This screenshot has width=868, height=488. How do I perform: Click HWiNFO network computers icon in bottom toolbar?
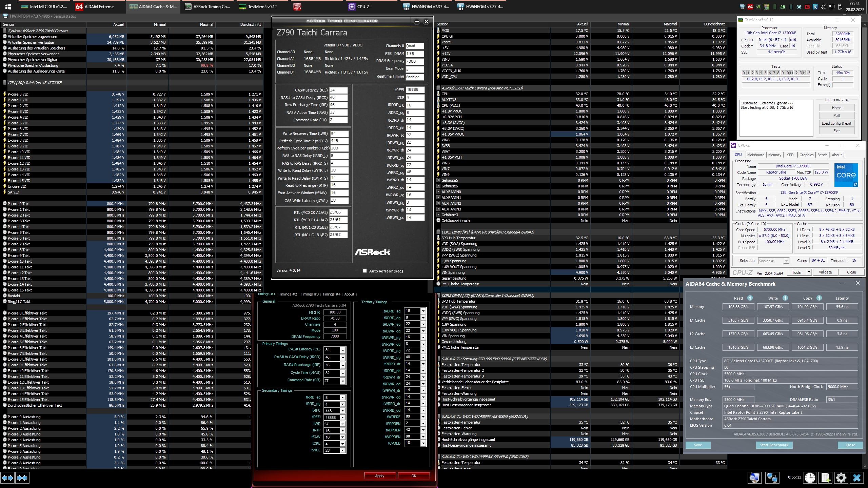point(772,478)
